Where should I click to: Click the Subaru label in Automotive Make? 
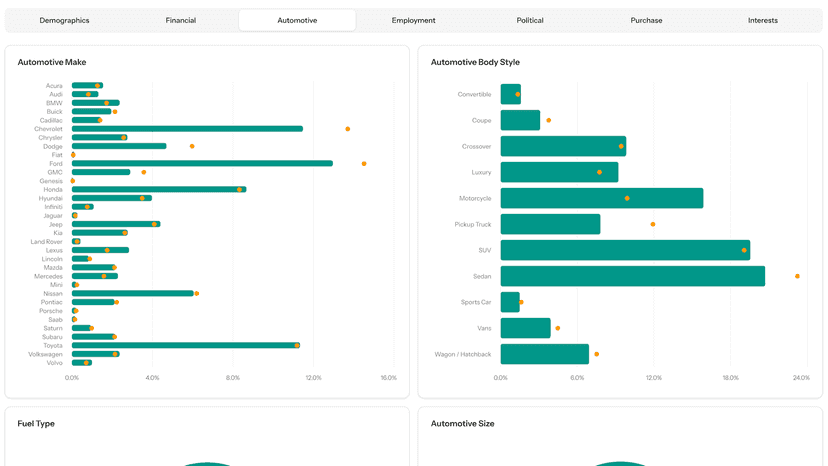coord(52,337)
